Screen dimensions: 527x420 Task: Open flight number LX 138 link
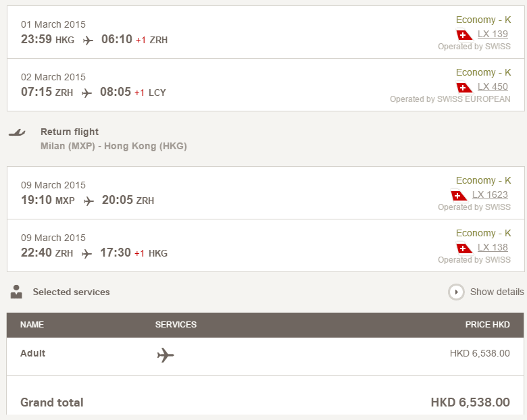tap(493, 248)
